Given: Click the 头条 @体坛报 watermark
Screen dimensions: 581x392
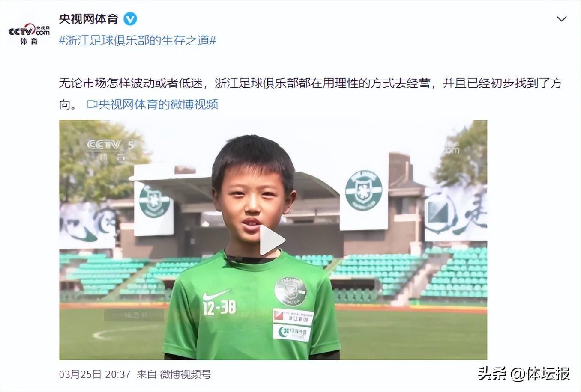Looking at the screenshot, I should coord(524,373).
